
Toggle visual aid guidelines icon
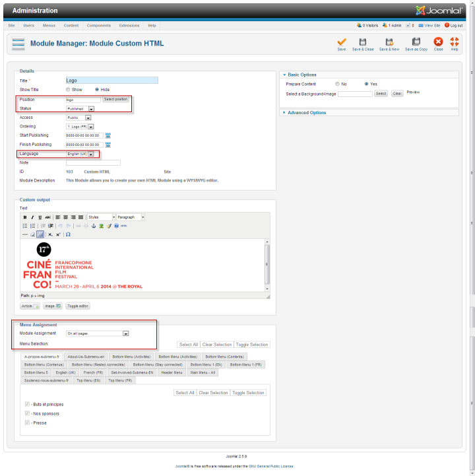(x=40, y=234)
